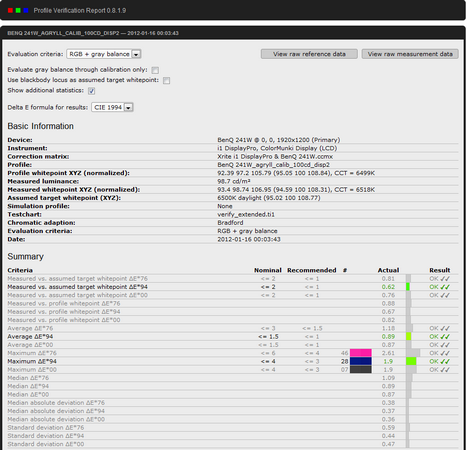The image size is (467, 450).
Task: Click measured whitepoint XYZ value with CCT 6518K
Action: tap(296, 190)
